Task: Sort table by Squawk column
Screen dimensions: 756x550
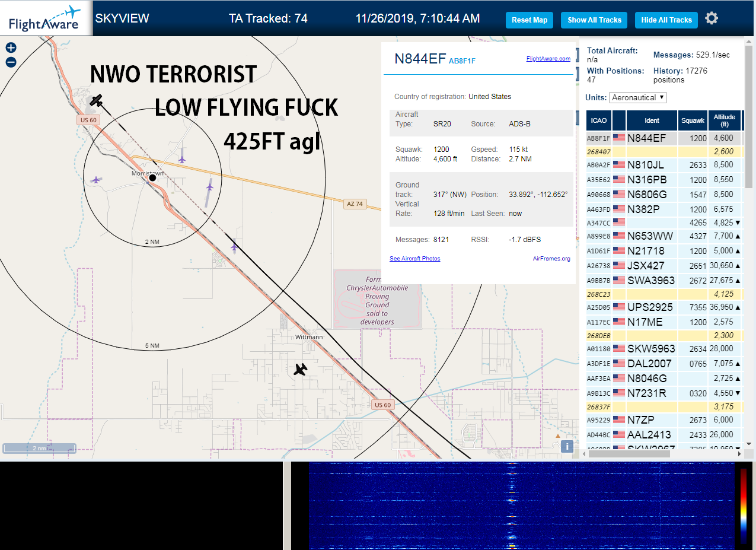Action: click(x=693, y=120)
